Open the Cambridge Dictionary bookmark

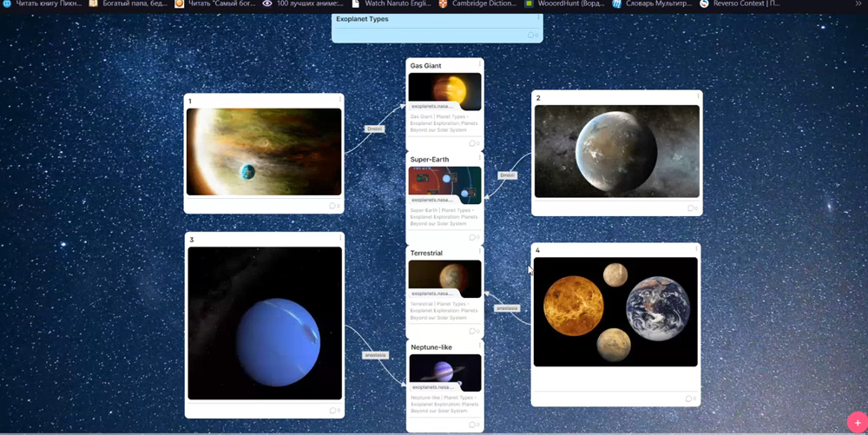click(477, 3)
